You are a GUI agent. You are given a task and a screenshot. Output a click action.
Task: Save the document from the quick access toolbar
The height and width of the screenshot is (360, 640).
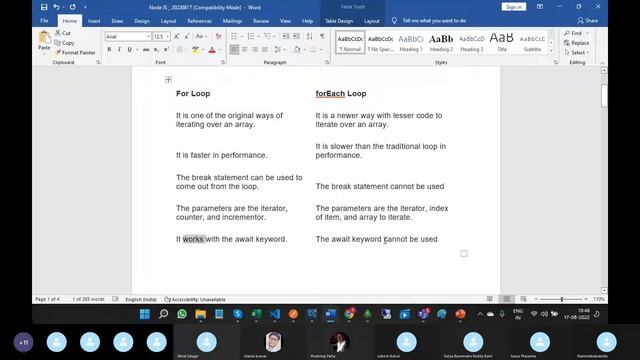(44, 7)
